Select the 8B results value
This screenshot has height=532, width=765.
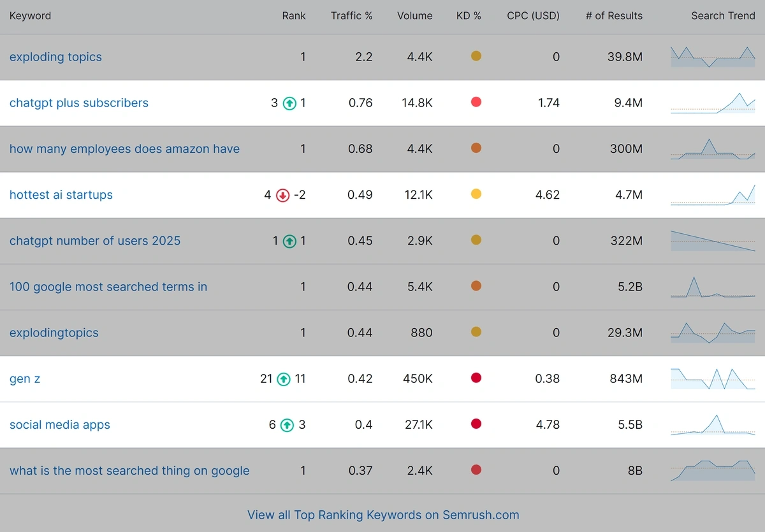click(635, 471)
